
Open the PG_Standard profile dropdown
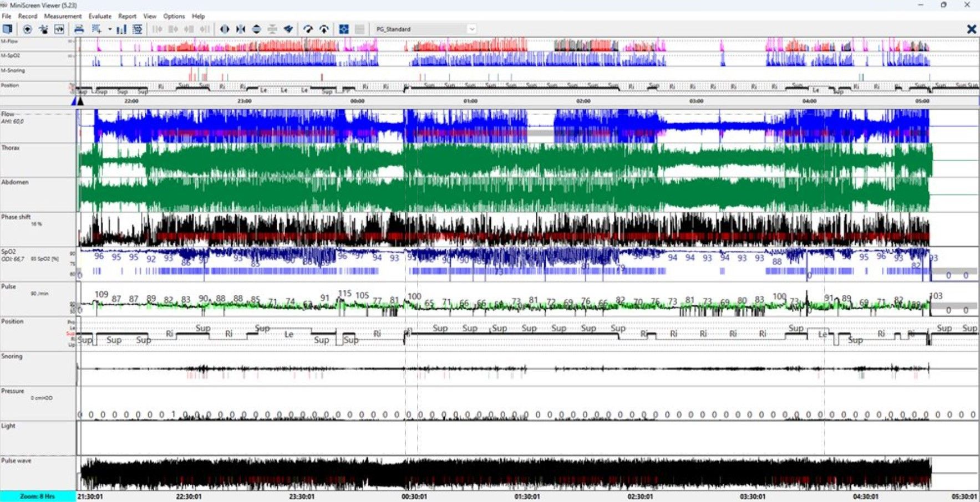click(471, 29)
